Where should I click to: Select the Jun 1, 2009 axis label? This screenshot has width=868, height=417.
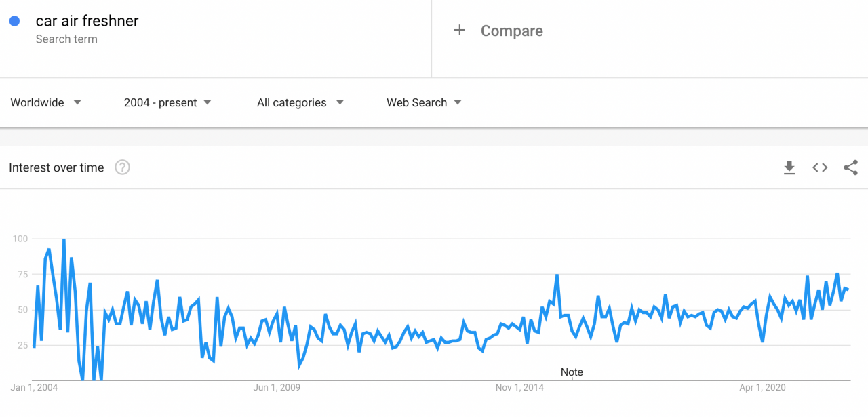coord(277,388)
